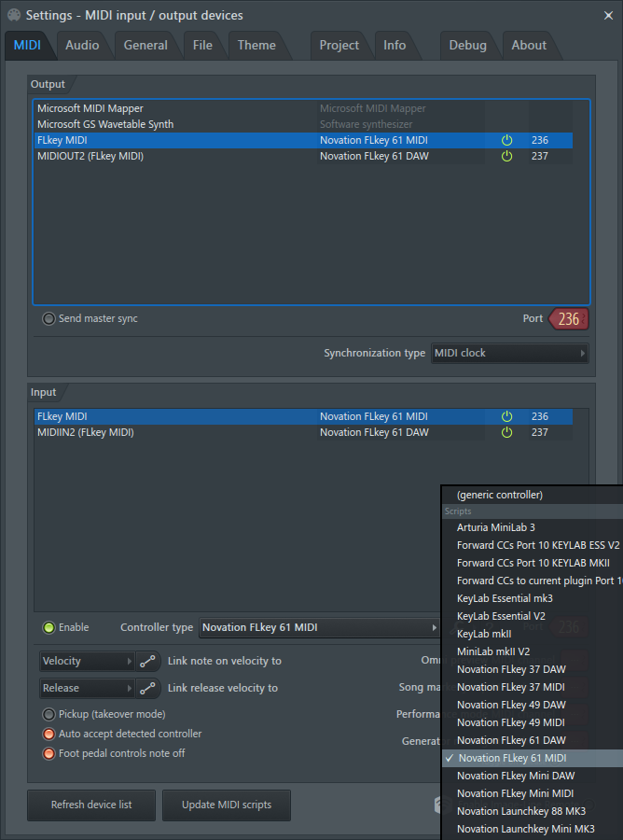Viewport: 623px width, 840px height.
Task: Choose MiniLab mkII V2 script
Action: 533,651
